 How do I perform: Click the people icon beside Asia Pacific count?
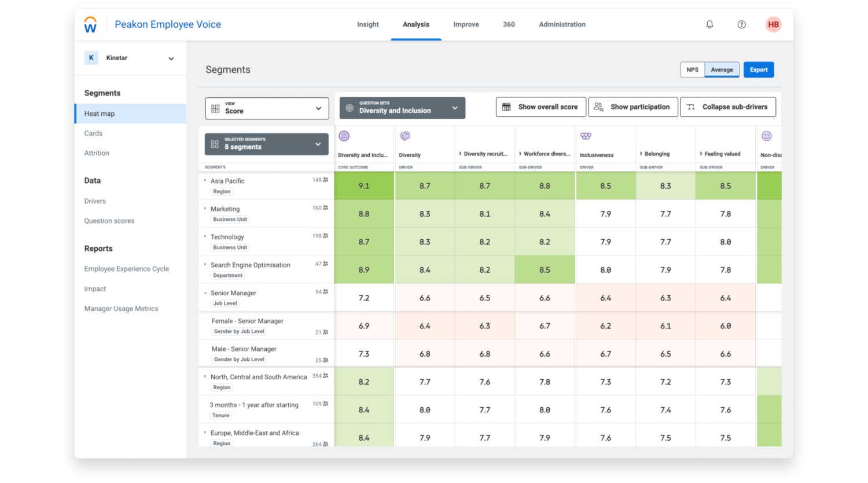tap(326, 180)
